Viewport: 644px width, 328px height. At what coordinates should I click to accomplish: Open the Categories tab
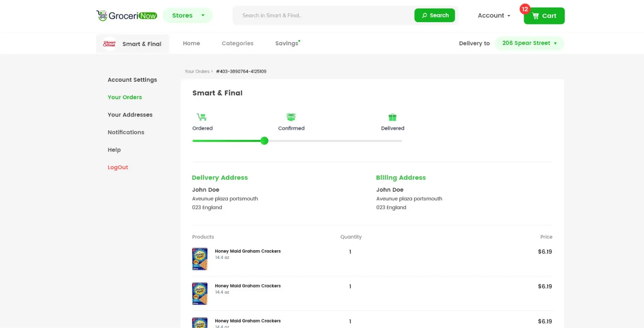[x=238, y=43]
